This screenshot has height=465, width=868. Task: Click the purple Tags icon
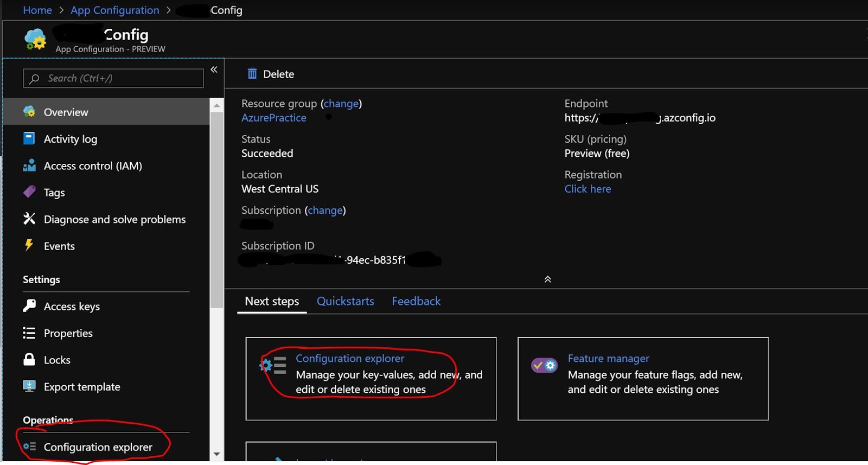[x=29, y=192]
